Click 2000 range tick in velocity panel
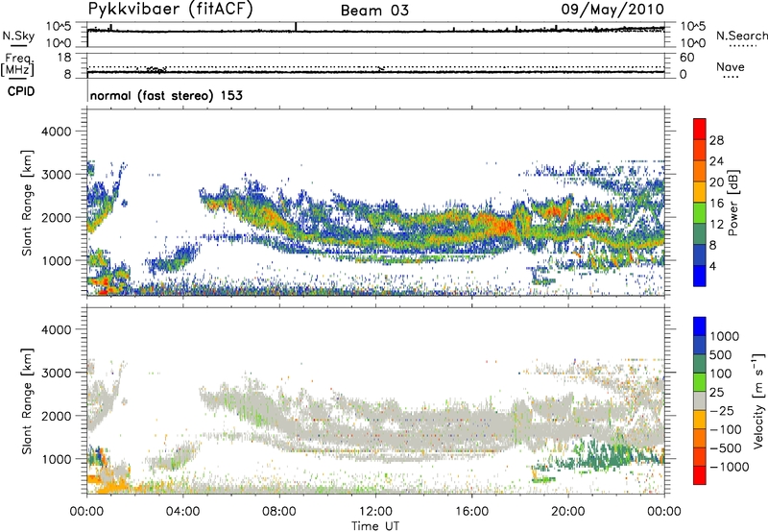The image size is (768, 532). pos(56,416)
